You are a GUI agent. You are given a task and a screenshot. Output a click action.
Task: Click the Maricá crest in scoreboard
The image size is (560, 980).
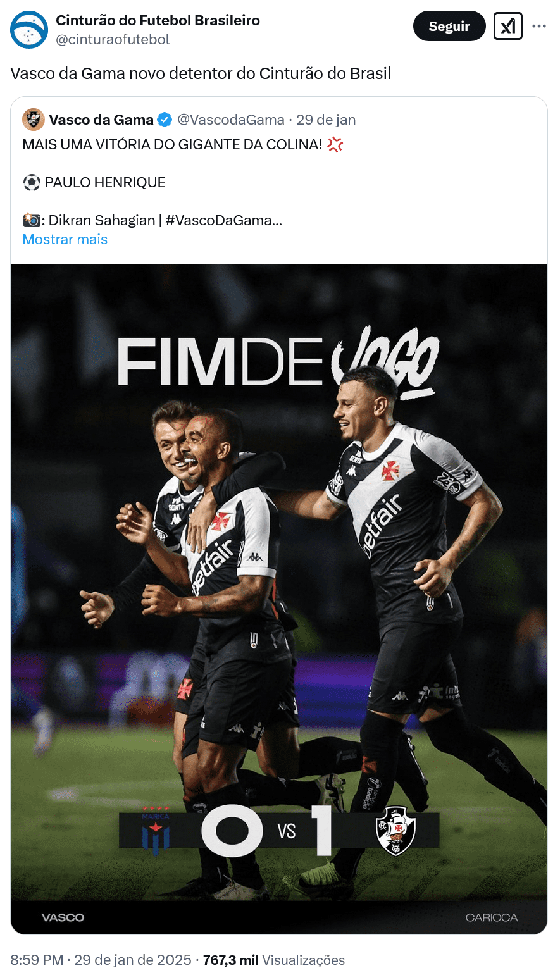pos(156,831)
